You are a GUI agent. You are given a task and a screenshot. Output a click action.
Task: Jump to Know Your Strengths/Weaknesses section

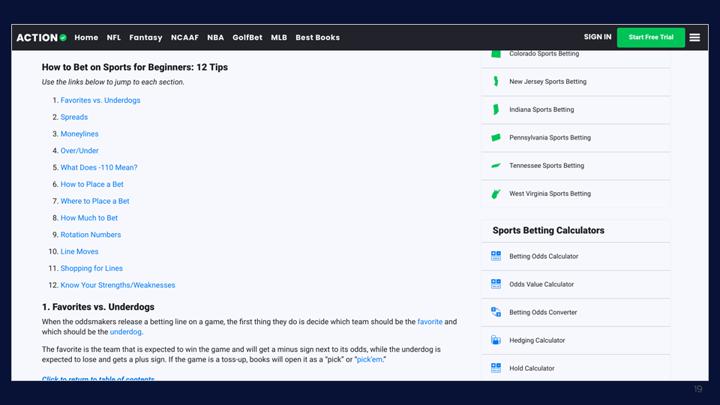point(118,285)
